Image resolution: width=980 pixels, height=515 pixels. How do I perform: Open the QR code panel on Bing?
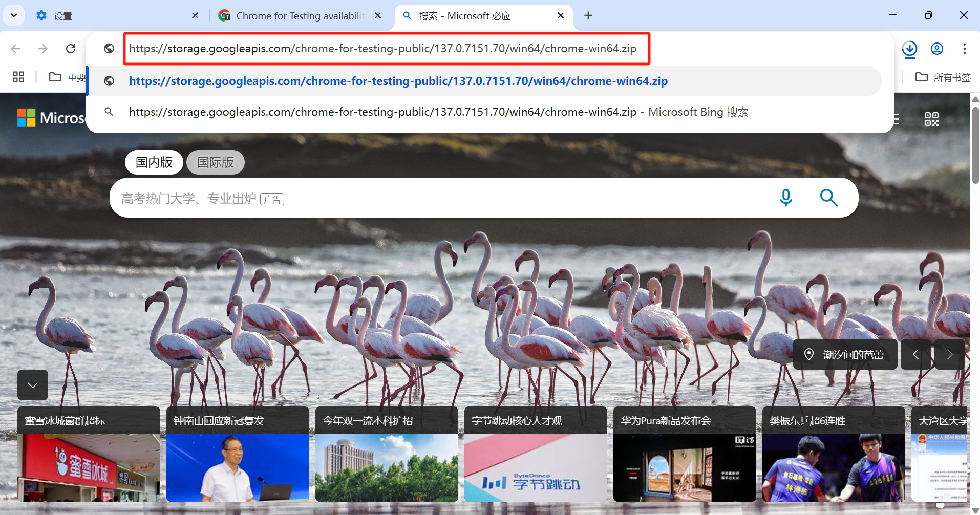[x=931, y=118]
